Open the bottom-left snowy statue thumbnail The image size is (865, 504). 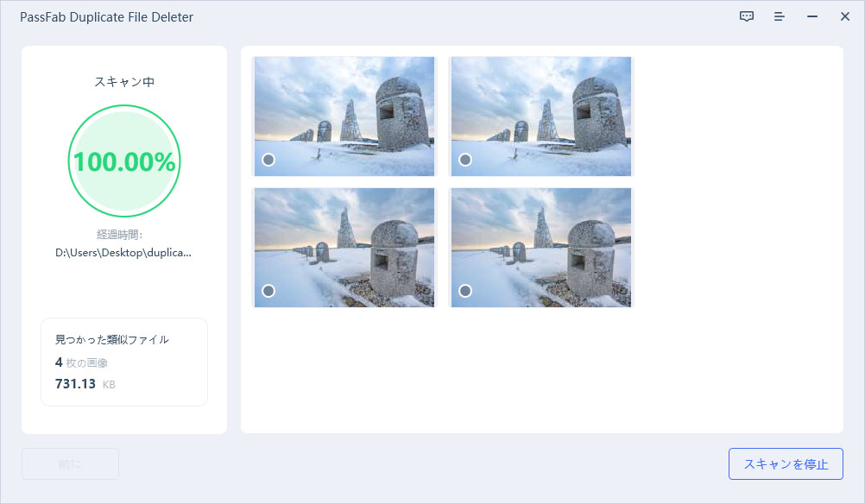[x=344, y=248]
